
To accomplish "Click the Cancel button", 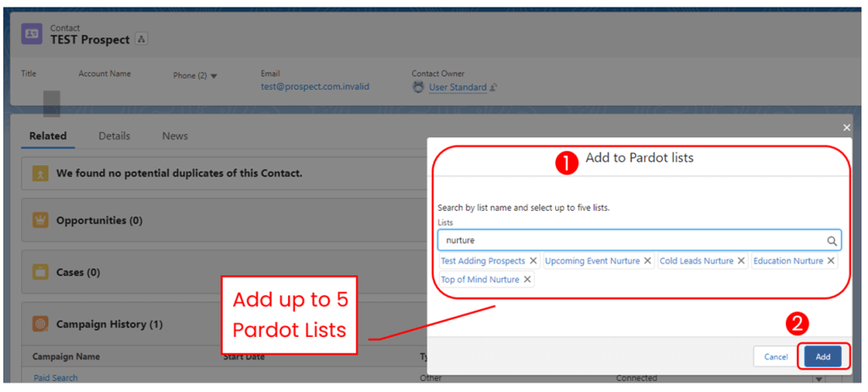I will point(776,356).
